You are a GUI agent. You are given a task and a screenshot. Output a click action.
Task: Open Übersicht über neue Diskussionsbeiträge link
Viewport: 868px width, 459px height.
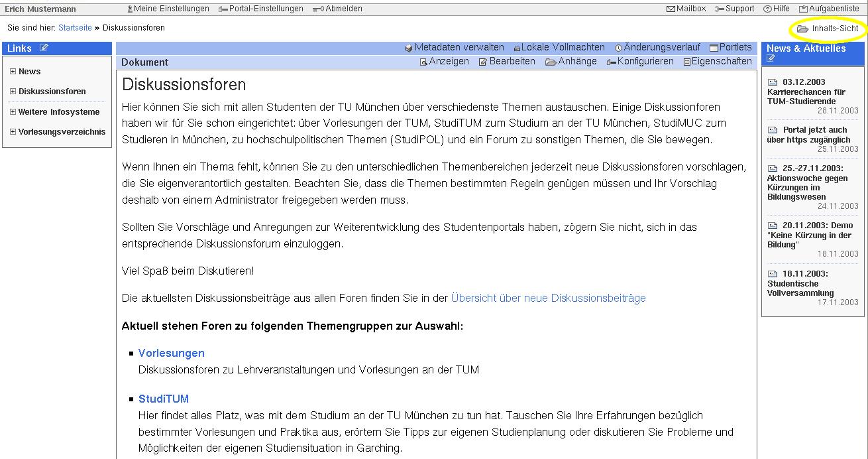(548, 298)
